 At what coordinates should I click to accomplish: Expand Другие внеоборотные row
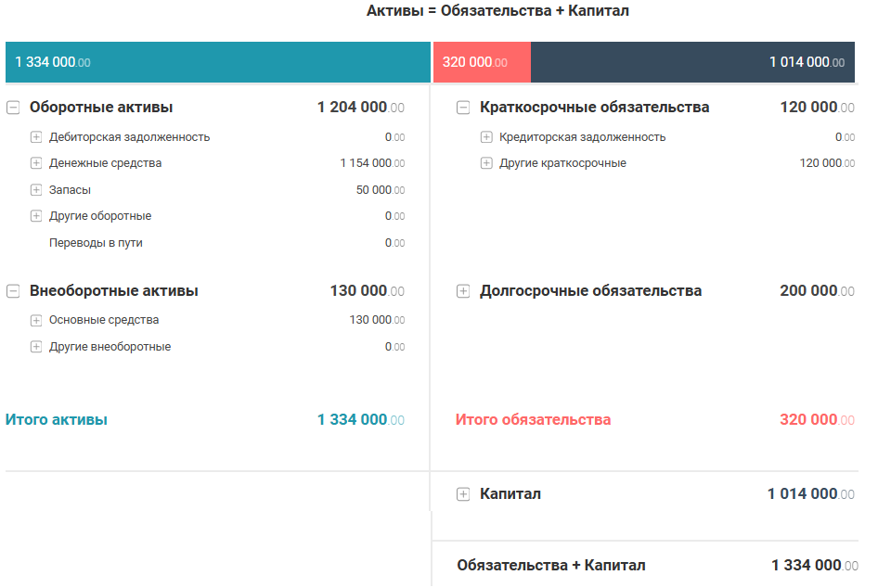coord(36,347)
